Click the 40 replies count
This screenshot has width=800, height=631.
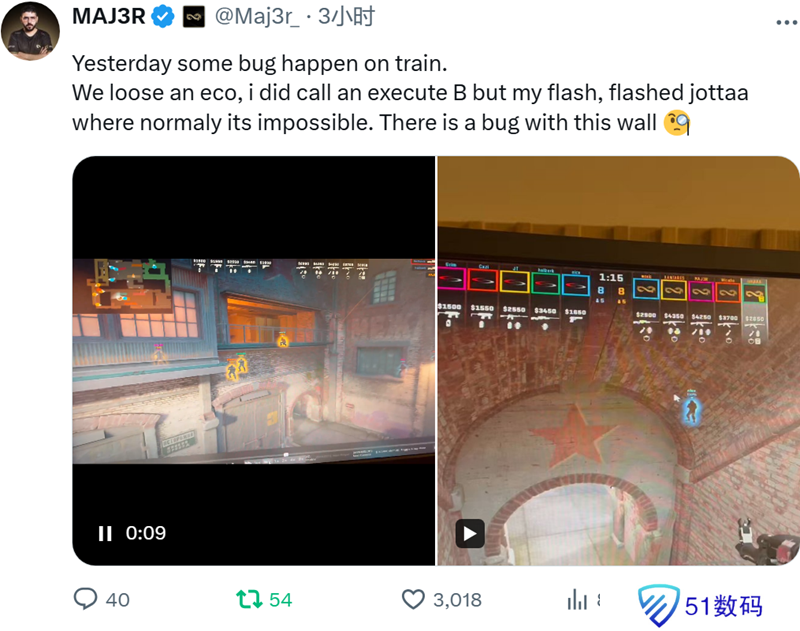tap(117, 600)
